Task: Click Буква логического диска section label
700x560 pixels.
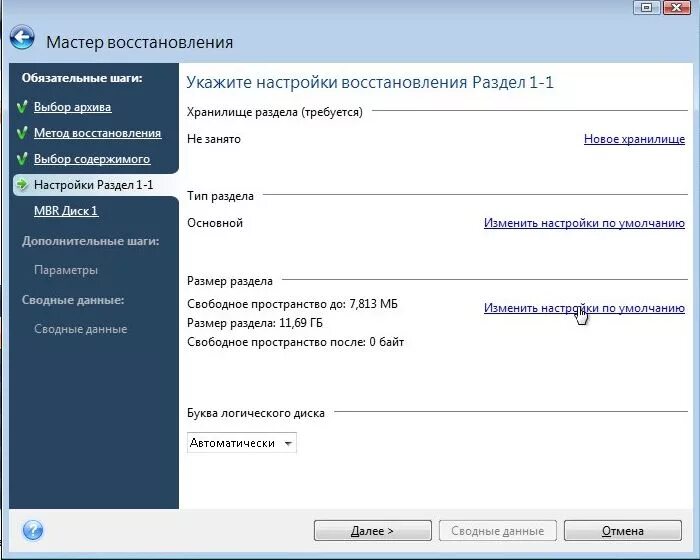Action: click(256, 413)
